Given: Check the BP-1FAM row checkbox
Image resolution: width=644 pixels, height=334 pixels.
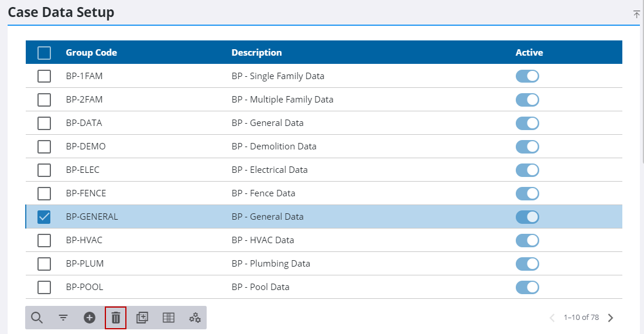Looking at the screenshot, I should [x=44, y=76].
